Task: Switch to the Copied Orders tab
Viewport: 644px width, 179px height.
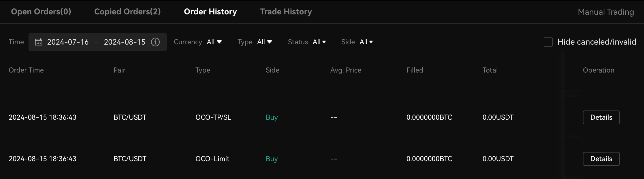Action: point(127,12)
